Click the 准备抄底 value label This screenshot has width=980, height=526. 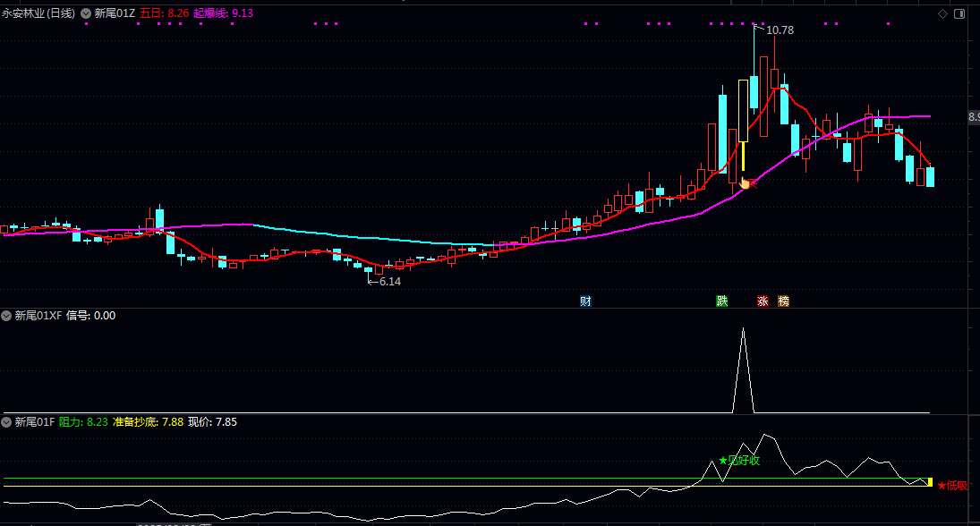pyautogui.click(x=148, y=421)
